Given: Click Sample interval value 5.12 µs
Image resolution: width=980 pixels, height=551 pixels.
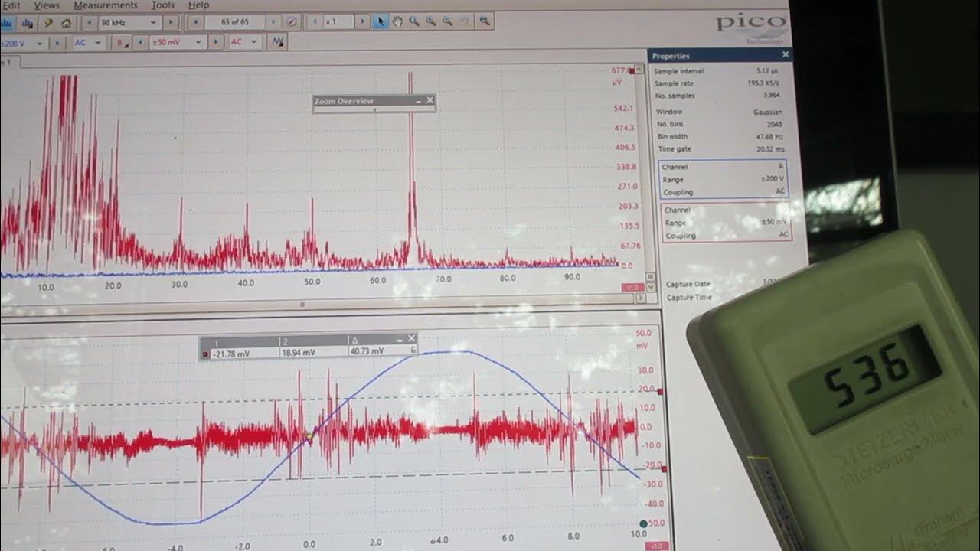Looking at the screenshot, I should pos(768,71).
